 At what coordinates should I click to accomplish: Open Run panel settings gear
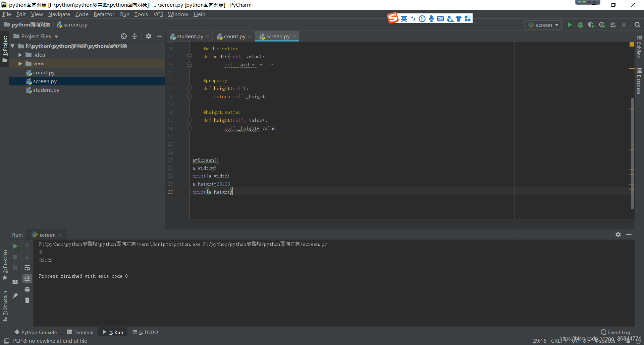(x=618, y=234)
